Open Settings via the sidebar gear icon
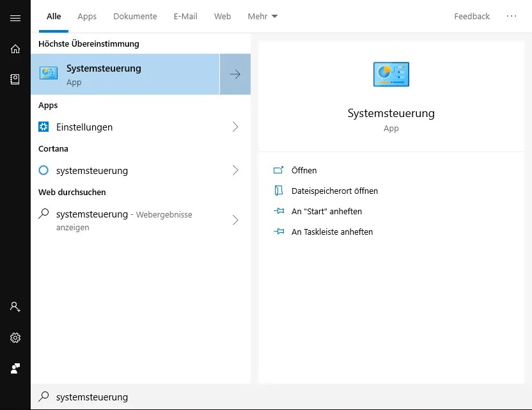 point(15,338)
